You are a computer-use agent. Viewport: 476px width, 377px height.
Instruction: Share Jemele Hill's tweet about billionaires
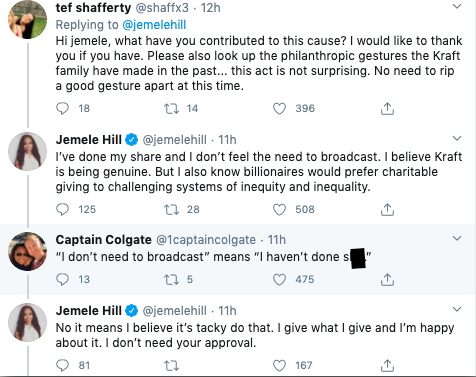pyautogui.click(x=387, y=210)
